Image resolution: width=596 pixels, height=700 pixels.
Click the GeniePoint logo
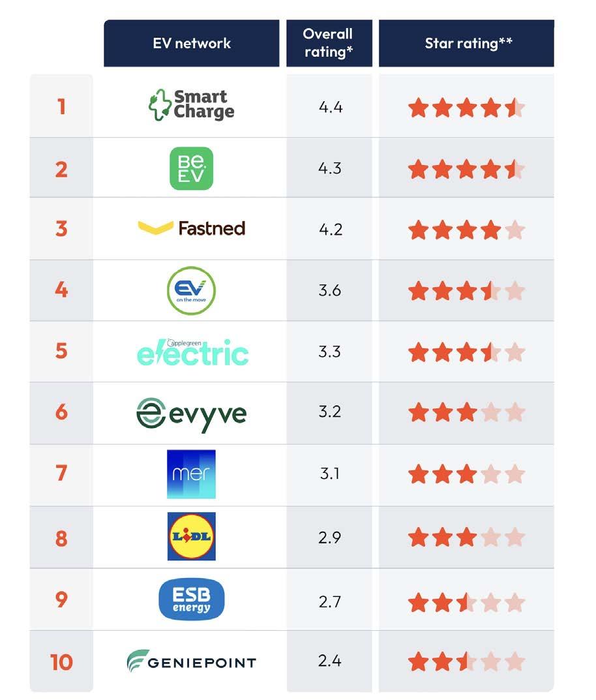191,661
